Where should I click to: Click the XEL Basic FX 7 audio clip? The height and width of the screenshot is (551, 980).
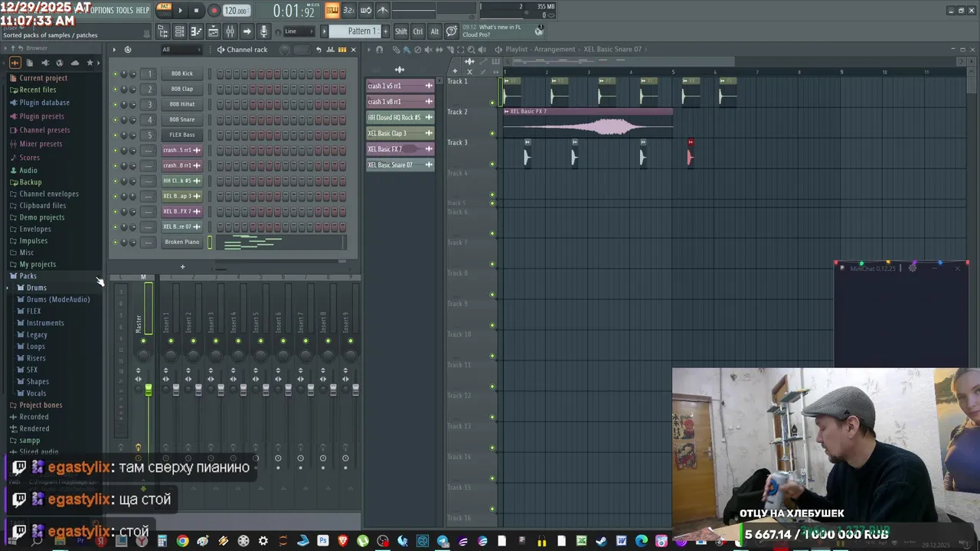pyautogui.click(x=588, y=122)
